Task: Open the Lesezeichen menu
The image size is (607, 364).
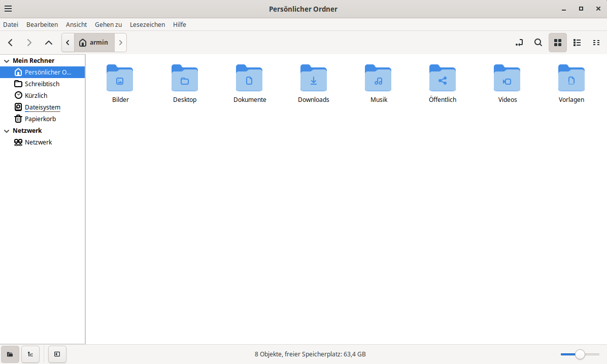Action: click(x=147, y=24)
